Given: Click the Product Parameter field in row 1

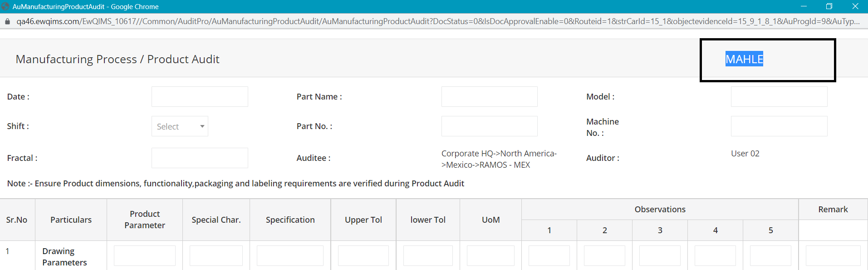Looking at the screenshot, I should tap(145, 256).
